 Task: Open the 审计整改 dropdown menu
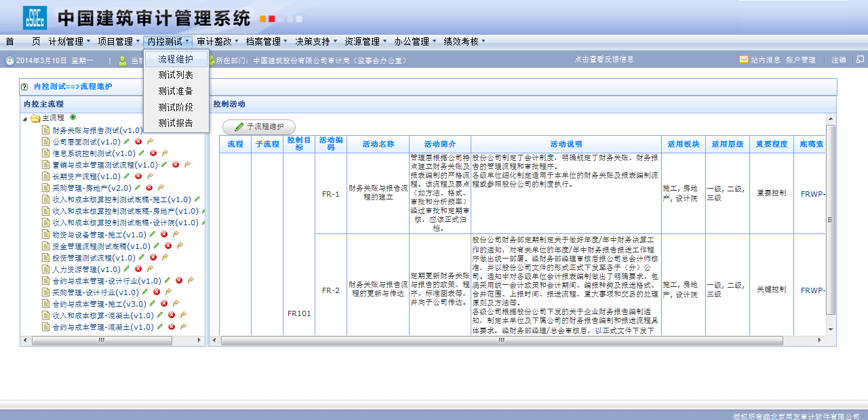(214, 41)
